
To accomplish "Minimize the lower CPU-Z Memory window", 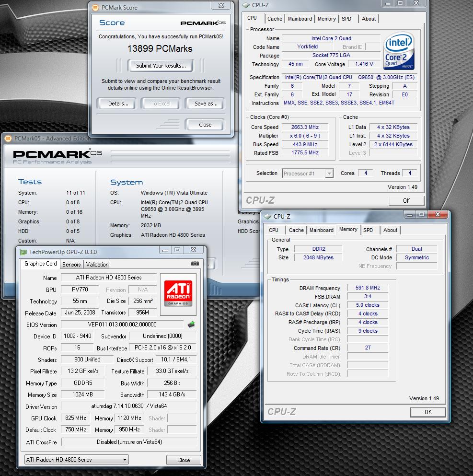I will click(x=410, y=215).
